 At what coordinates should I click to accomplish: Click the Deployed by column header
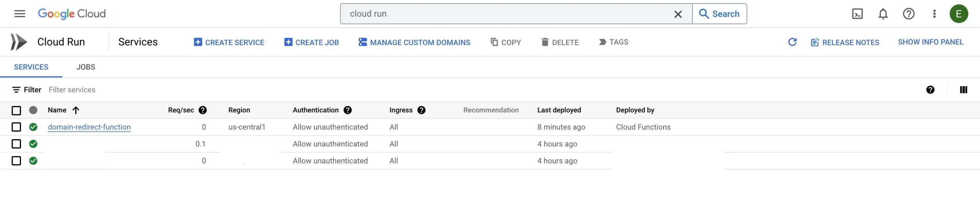coord(635,110)
